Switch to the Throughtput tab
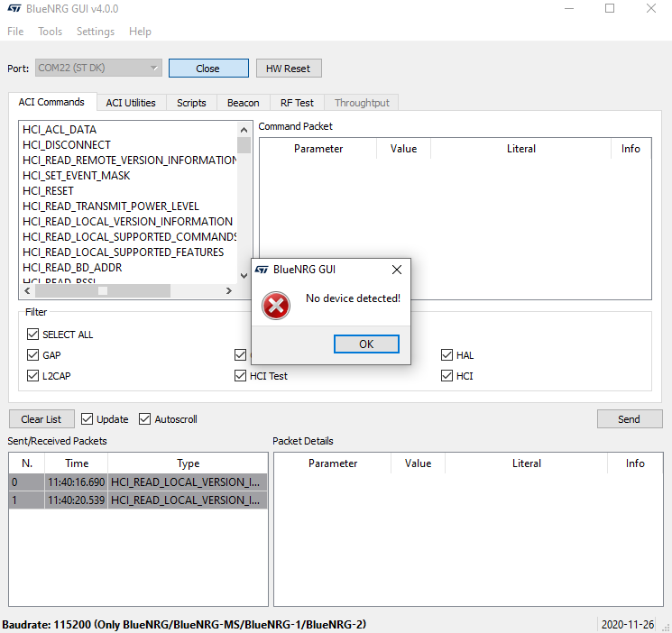672x633 pixels. tap(362, 103)
